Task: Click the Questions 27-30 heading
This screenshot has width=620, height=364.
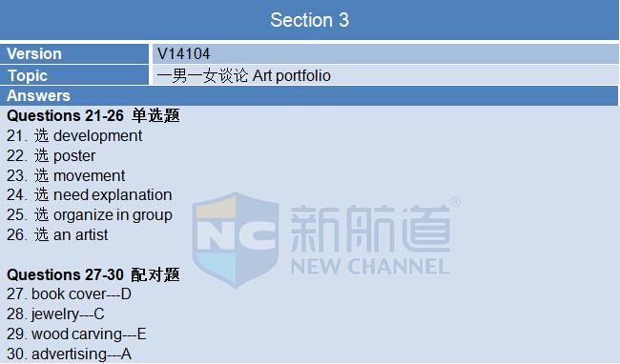Action: pos(93,274)
